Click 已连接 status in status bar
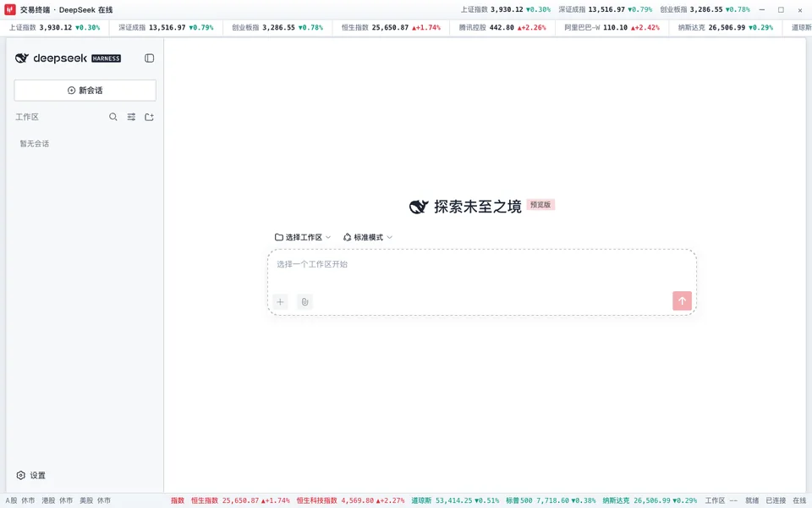Viewport: 812px width, 508px height. (x=776, y=500)
